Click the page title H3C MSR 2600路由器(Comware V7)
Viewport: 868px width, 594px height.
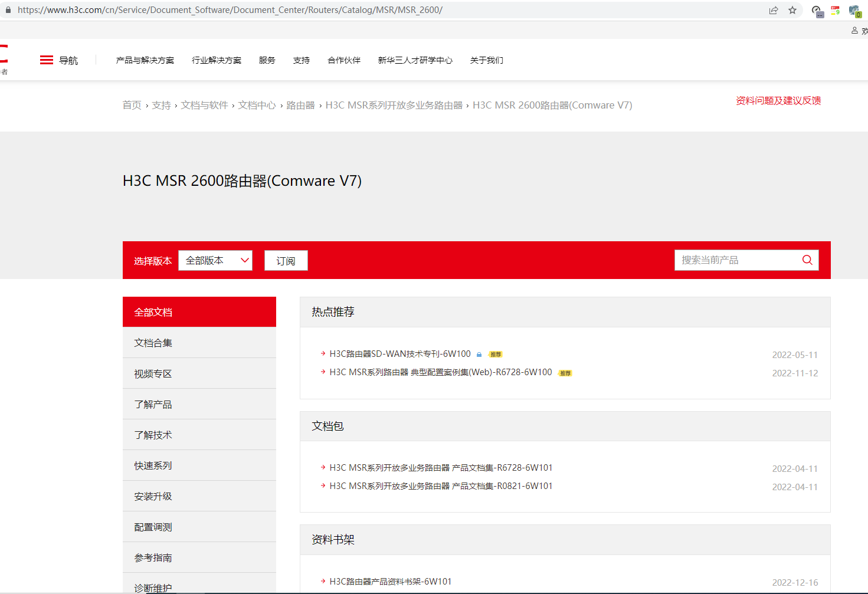[242, 181]
